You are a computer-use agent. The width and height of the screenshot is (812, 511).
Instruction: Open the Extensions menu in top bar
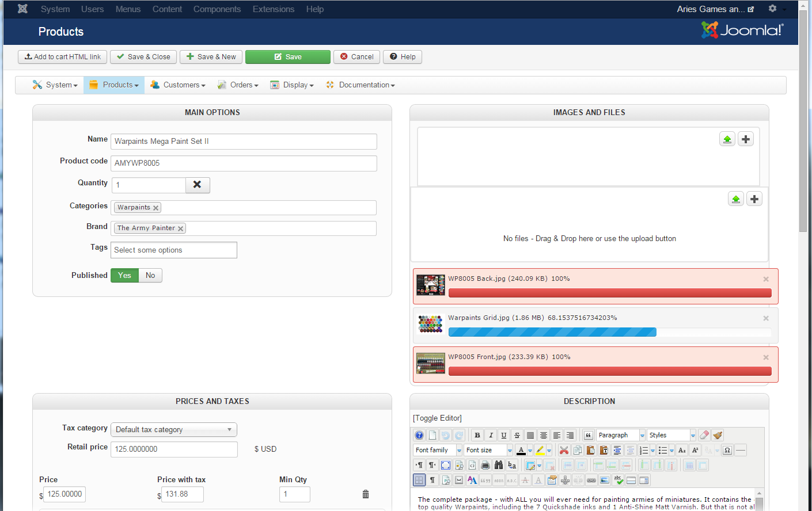(274, 9)
